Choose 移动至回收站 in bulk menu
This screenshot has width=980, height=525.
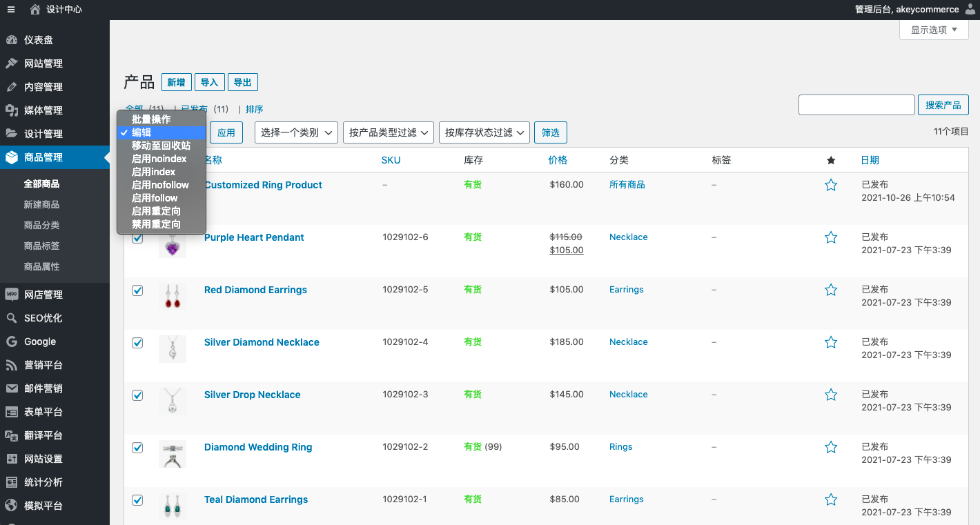click(x=161, y=146)
